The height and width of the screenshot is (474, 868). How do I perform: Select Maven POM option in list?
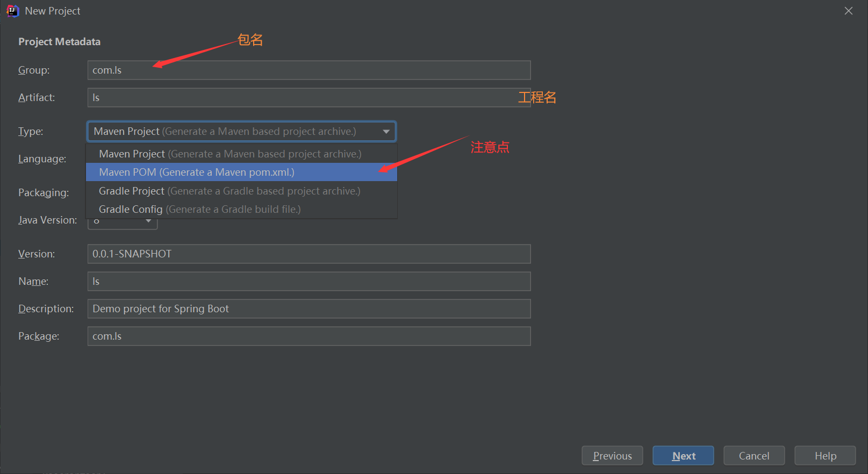click(241, 173)
